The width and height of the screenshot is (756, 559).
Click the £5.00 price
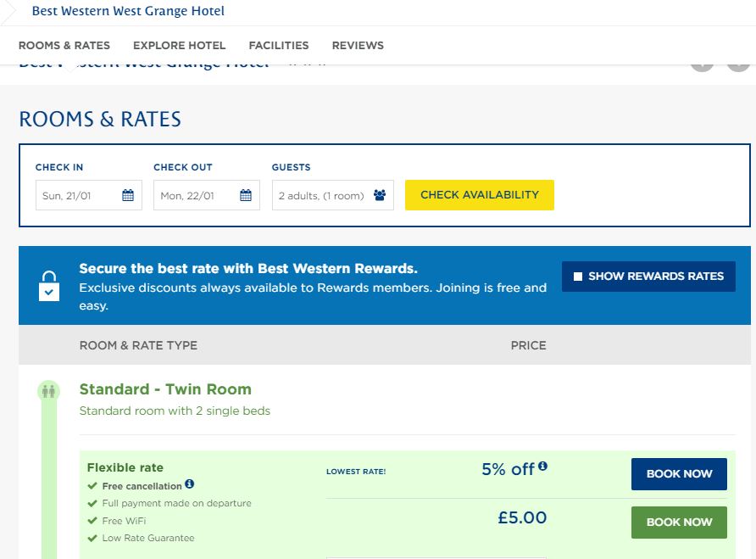click(x=522, y=517)
